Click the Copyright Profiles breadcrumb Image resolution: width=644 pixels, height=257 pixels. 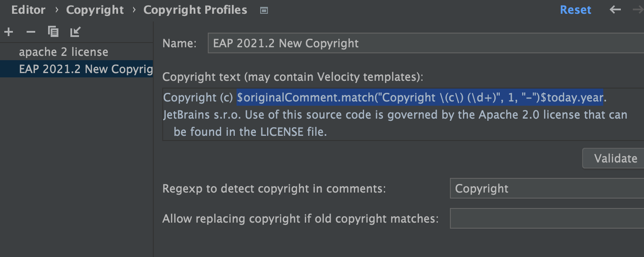pos(195,10)
